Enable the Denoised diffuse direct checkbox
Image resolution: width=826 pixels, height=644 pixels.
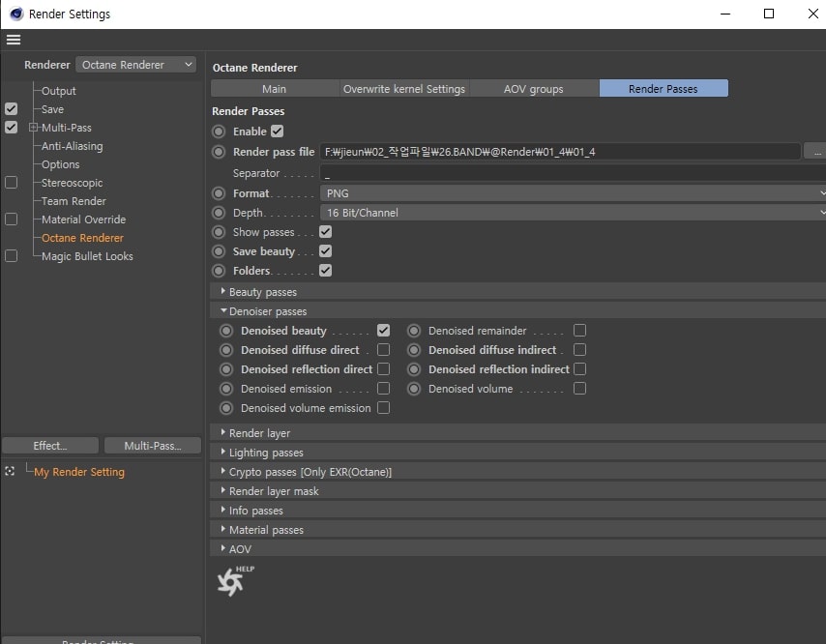[x=383, y=350]
